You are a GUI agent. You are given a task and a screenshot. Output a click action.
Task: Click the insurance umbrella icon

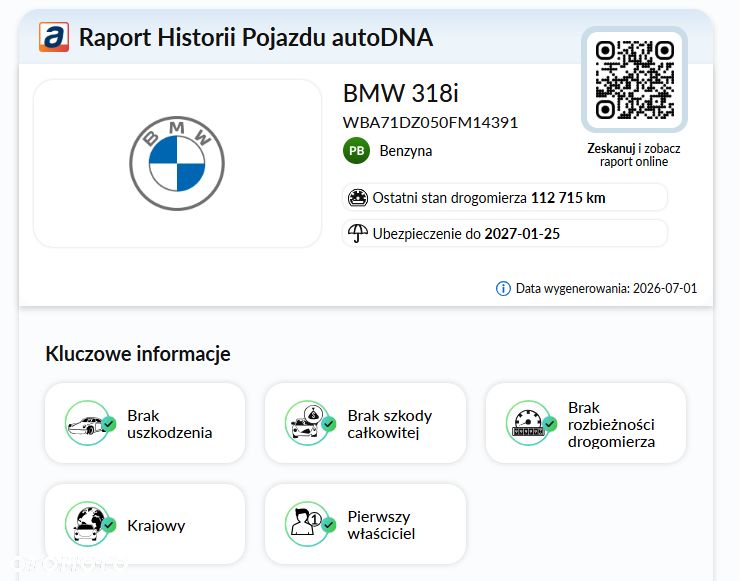[x=358, y=233]
